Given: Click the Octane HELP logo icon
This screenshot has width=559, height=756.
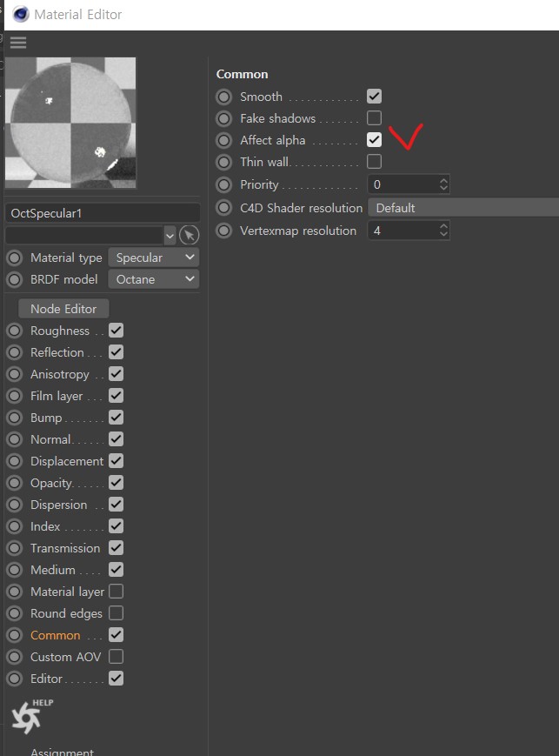Looking at the screenshot, I should click(x=30, y=717).
